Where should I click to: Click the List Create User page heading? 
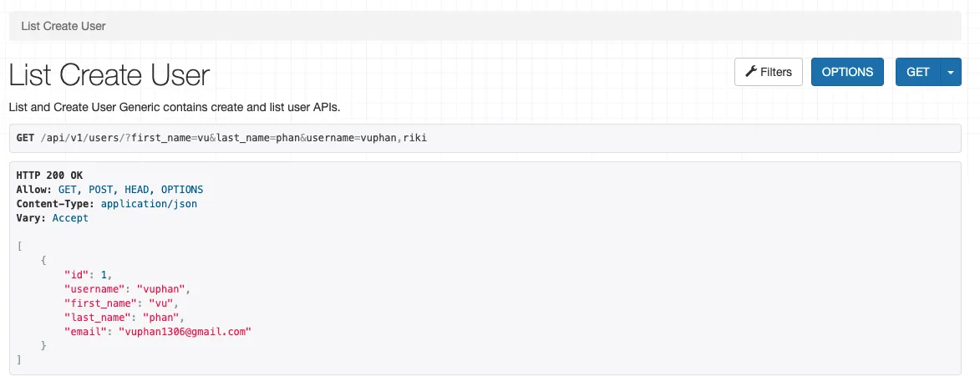[109, 75]
